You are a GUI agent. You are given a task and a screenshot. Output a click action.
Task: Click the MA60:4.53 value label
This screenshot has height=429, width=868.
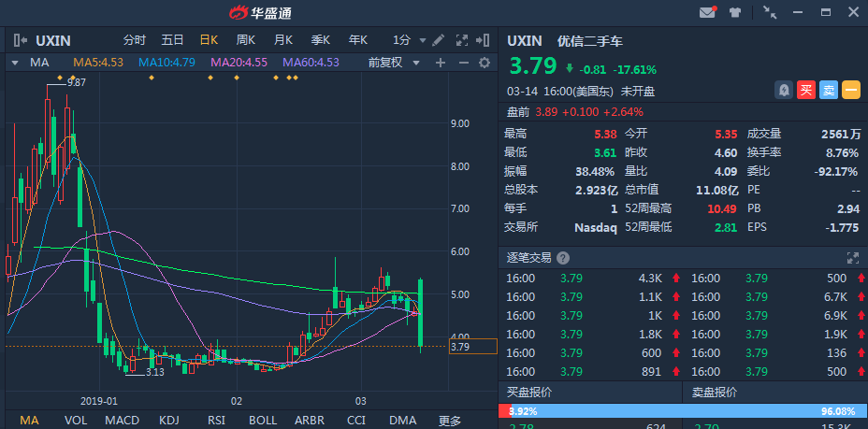pos(311,63)
